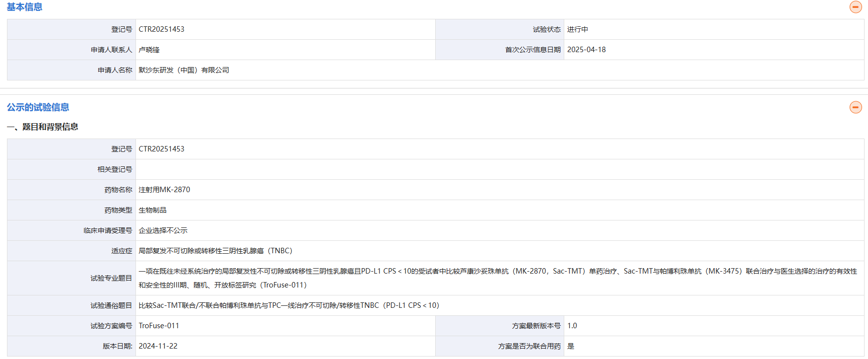Screen dimensions: 868x359
Task: Select the drug name 注射用MK-2870
Action: 164,190
